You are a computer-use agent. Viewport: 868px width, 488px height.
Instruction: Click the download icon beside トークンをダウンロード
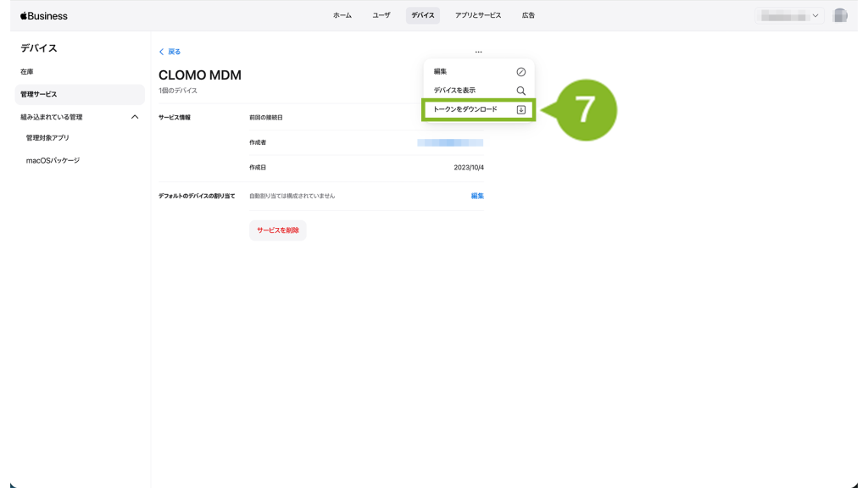(x=520, y=109)
